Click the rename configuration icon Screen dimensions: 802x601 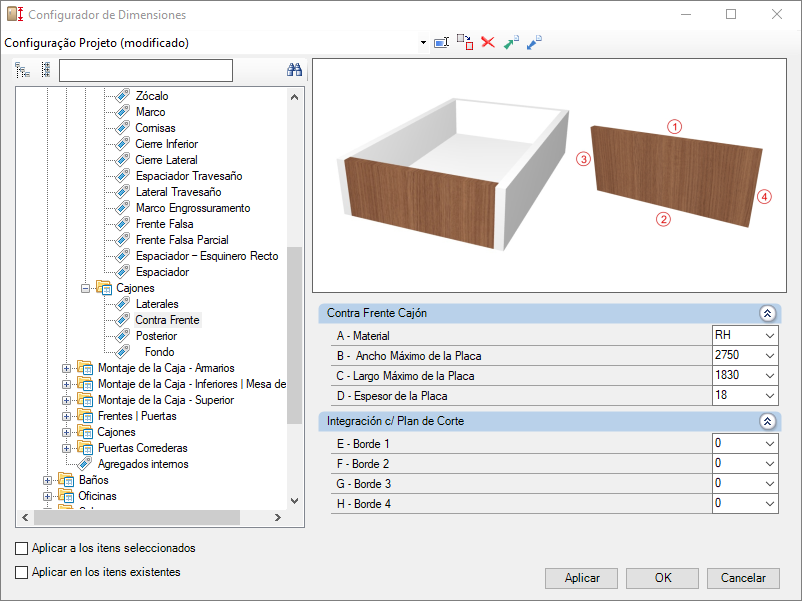[x=441, y=43]
